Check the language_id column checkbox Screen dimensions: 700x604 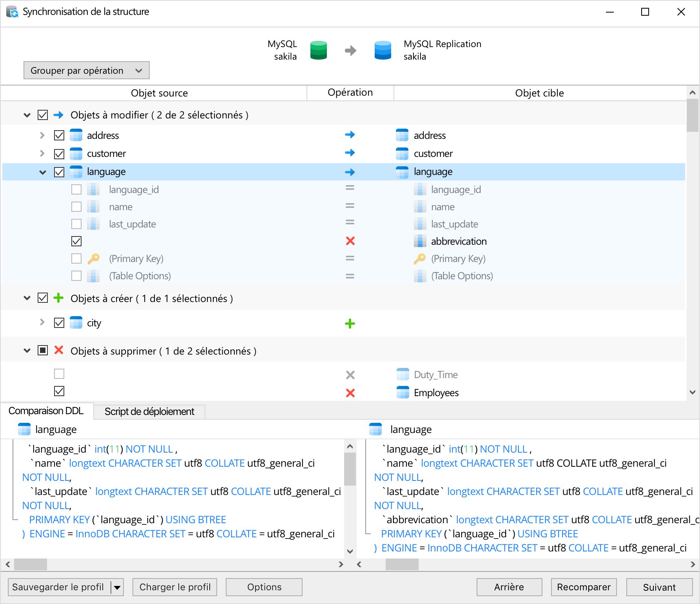point(76,189)
